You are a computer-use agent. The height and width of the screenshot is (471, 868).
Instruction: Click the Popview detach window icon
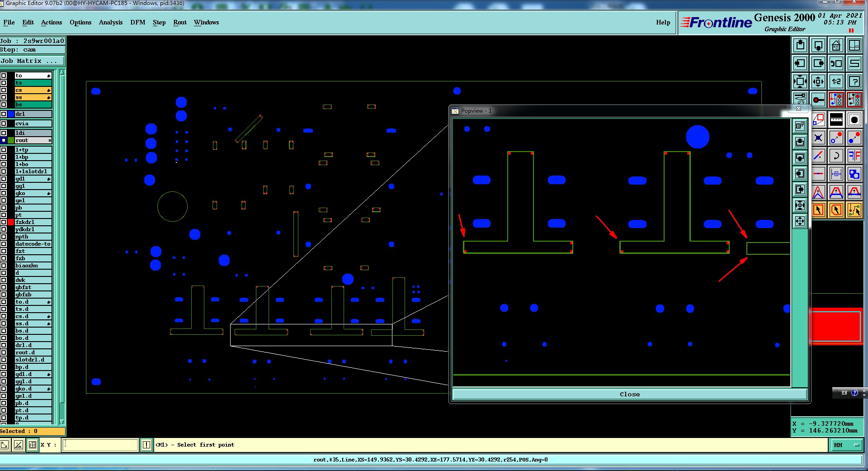(800, 126)
